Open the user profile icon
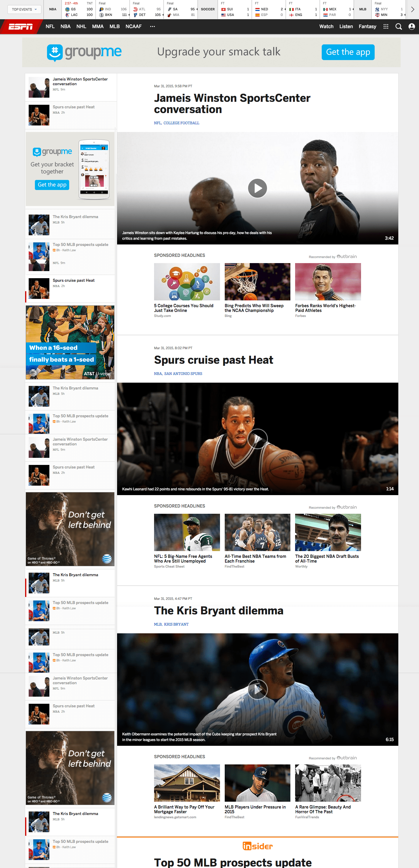This screenshot has height=868, width=419. [411, 27]
